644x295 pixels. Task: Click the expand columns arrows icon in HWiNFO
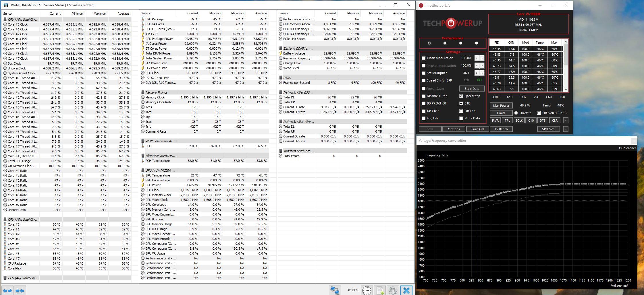(7, 290)
